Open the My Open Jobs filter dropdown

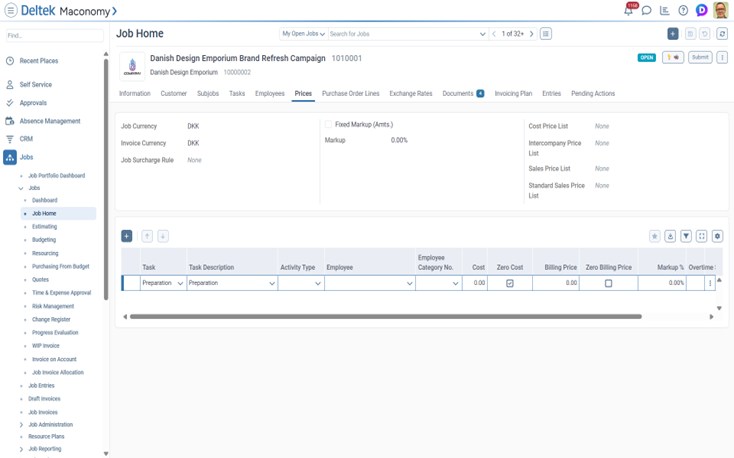pyautogui.click(x=303, y=34)
